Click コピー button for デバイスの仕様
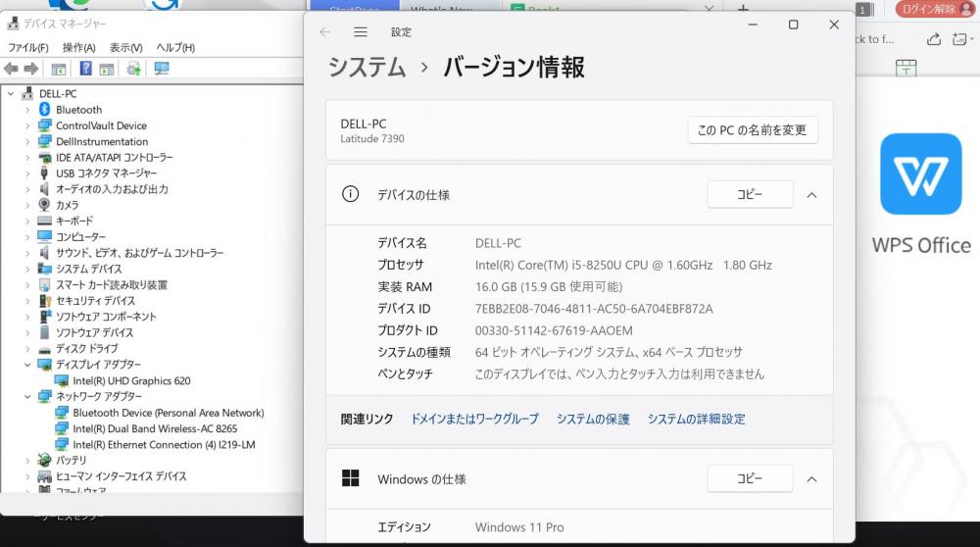 tap(750, 194)
